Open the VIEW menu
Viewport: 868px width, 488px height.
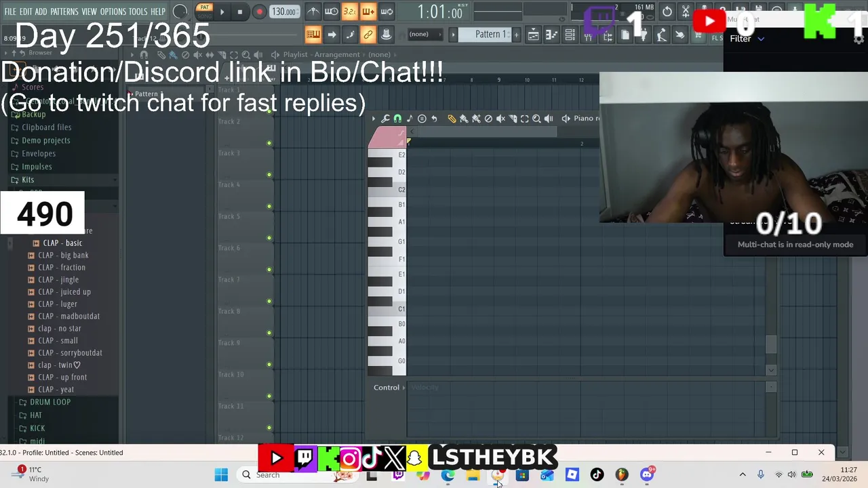90,12
